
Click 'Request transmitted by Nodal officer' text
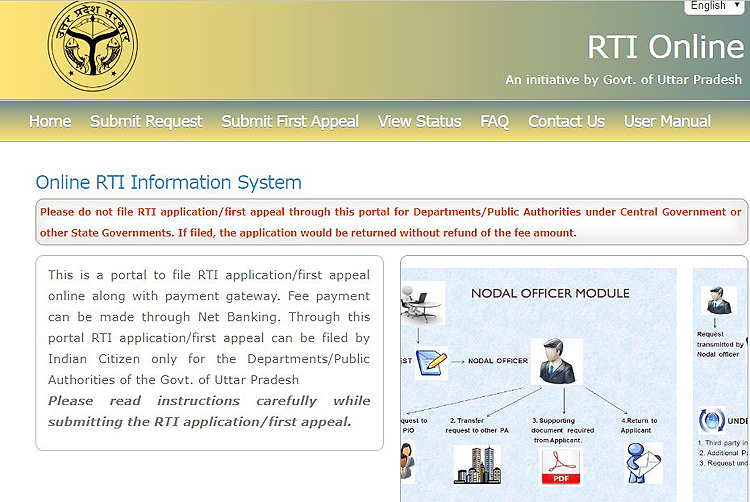(x=720, y=344)
